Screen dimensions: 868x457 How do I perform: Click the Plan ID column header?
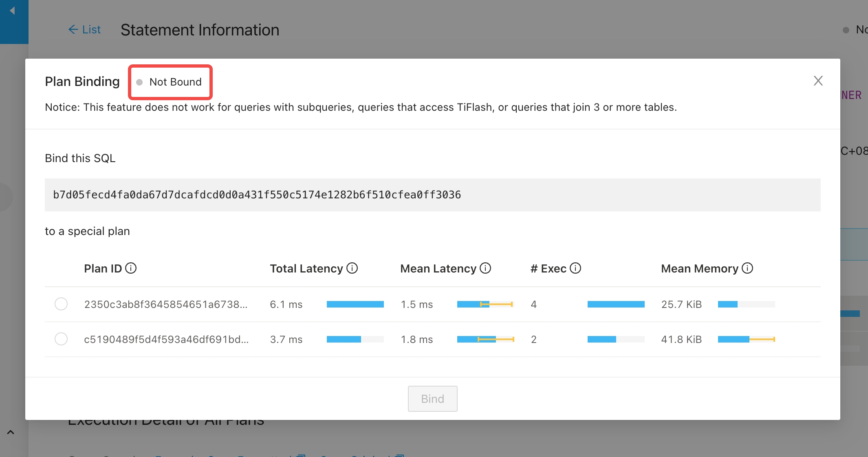click(103, 268)
